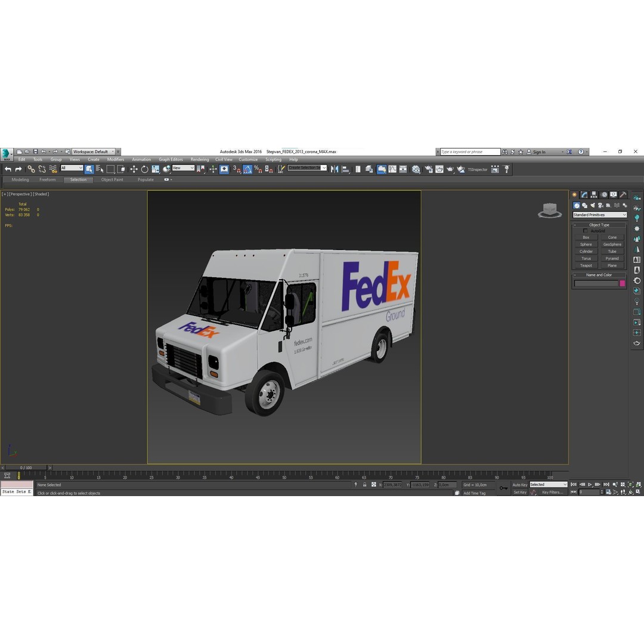Enable the AutoGrid checkbox
The image size is (644, 644).
[586, 231]
